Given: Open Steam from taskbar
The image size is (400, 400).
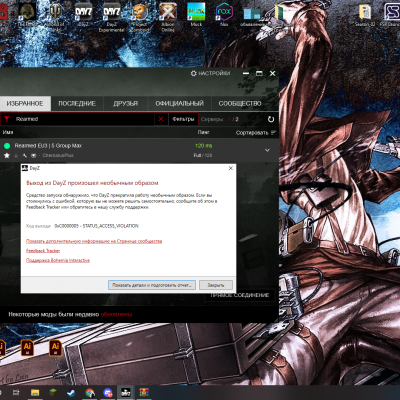Looking at the screenshot, I should (71, 393).
